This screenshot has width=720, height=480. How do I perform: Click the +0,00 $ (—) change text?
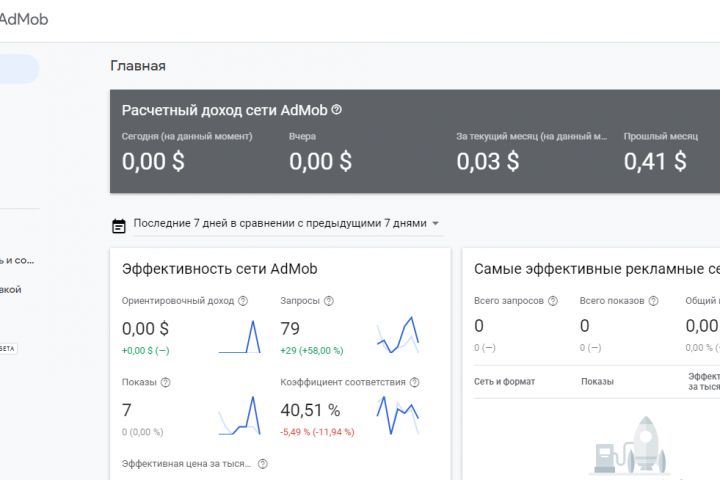[146, 350]
